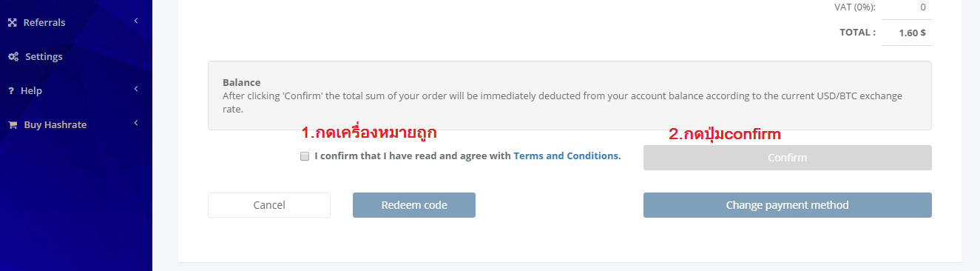The image size is (980, 271).
Task: Click the Redeem code button
Action: point(414,205)
